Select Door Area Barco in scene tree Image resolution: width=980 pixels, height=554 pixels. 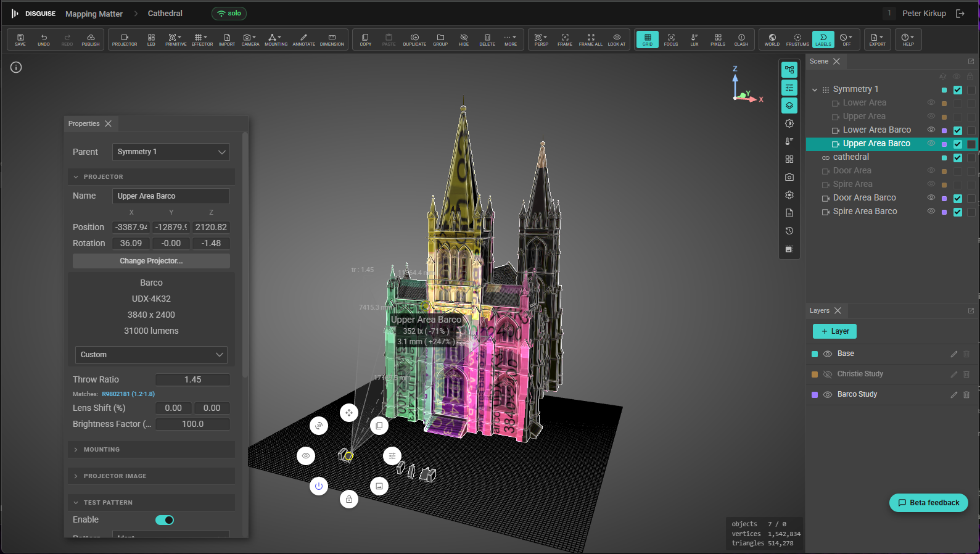pyautogui.click(x=865, y=197)
